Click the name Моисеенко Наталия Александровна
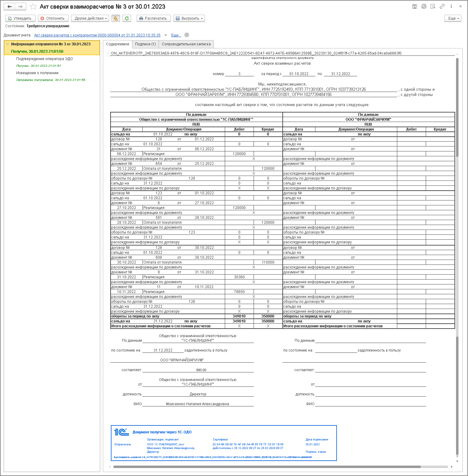 point(198,404)
